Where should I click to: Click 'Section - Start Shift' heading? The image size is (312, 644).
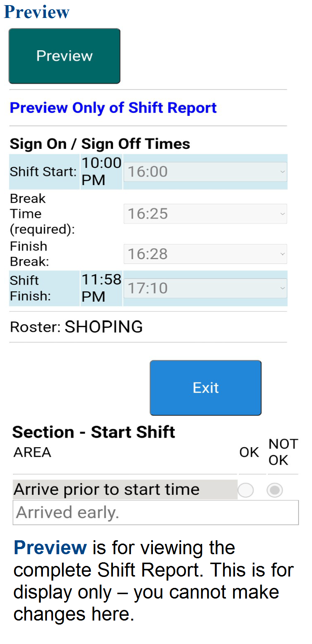pyautogui.click(x=93, y=432)
